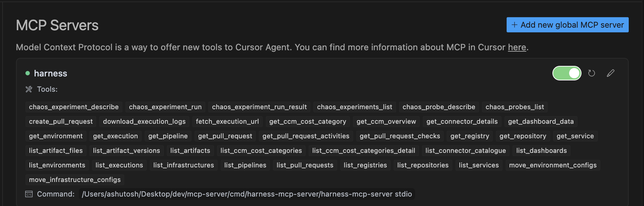Screen dimensions: 644x206
Task: Select the list_registries tool
Action: click(x=365, y=165)
